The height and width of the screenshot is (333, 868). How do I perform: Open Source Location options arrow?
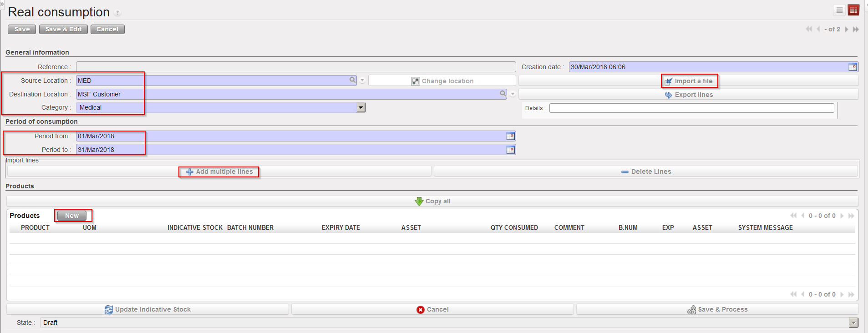coord(362,81)
